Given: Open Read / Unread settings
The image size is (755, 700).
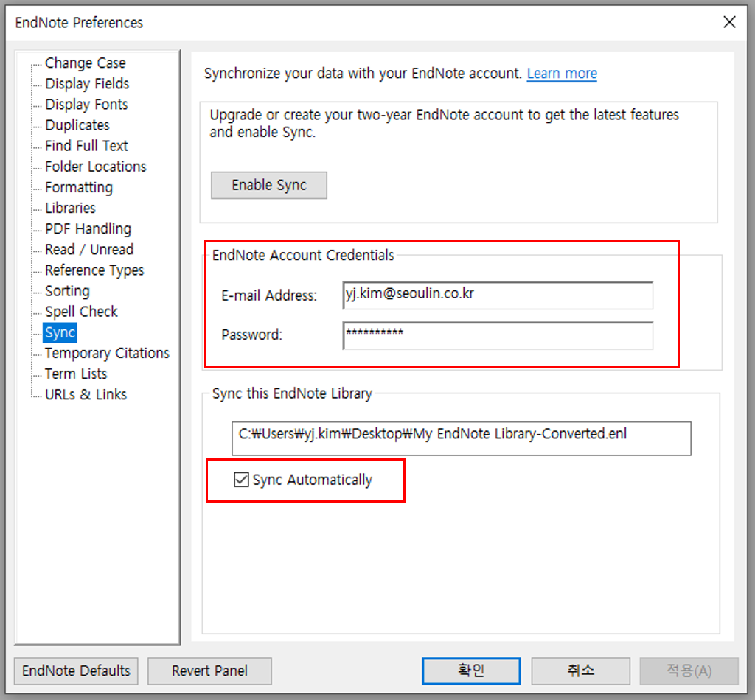Looking at the screenshot, I should (x=89, y=249).
